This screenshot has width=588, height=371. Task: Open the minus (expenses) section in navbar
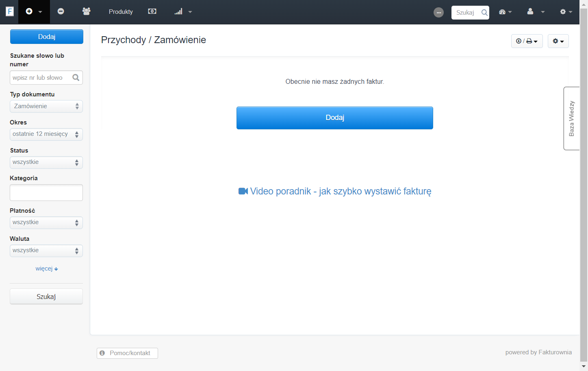coord(61,11)
